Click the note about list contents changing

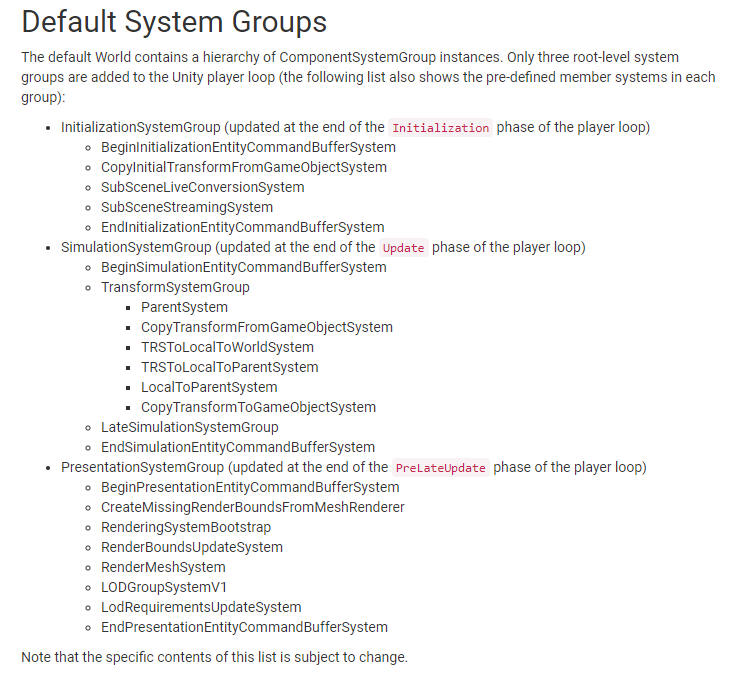214,657
